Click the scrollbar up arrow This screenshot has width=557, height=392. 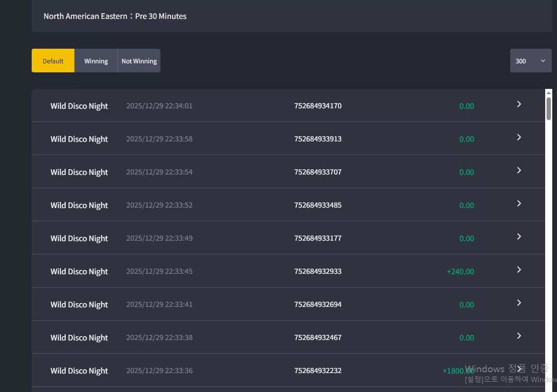[548, 93]
